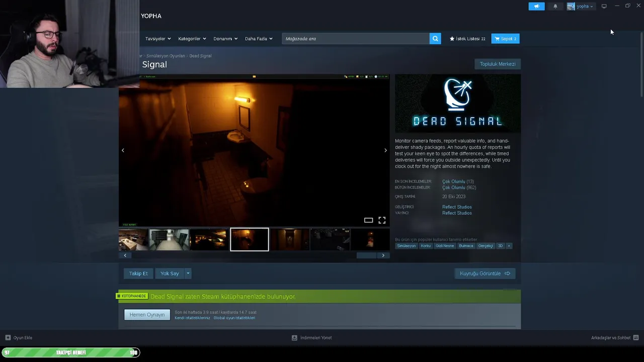Open İstek Listesi wishlist

[467, 39]
